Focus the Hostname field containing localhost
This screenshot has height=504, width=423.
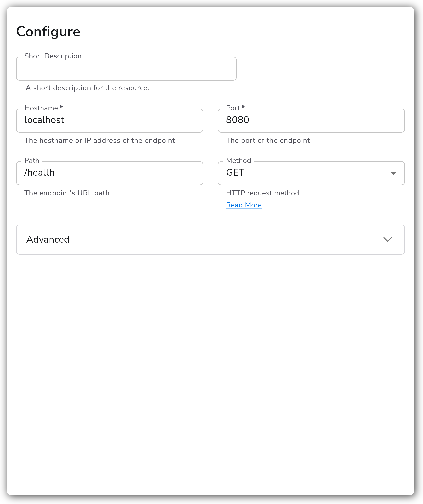click(x=110, y=120)
